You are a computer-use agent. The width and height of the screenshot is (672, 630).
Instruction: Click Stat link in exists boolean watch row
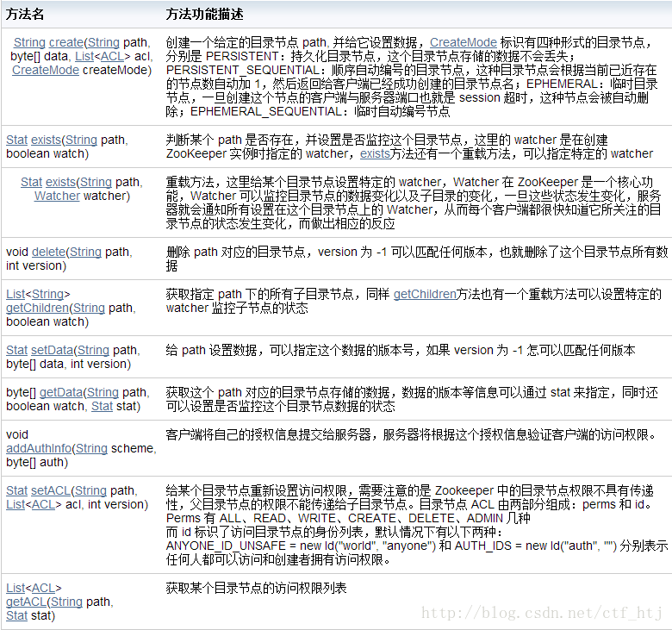(16, 140)
